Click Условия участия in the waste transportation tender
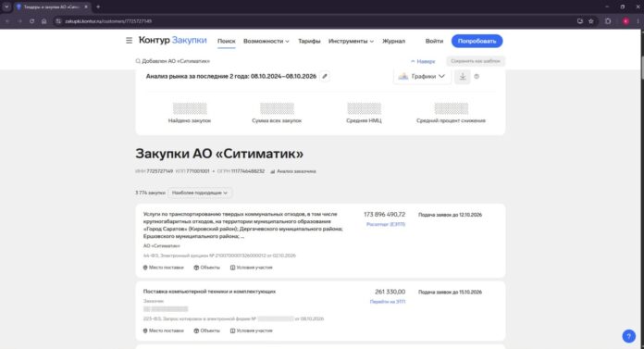 coord(251,268)
